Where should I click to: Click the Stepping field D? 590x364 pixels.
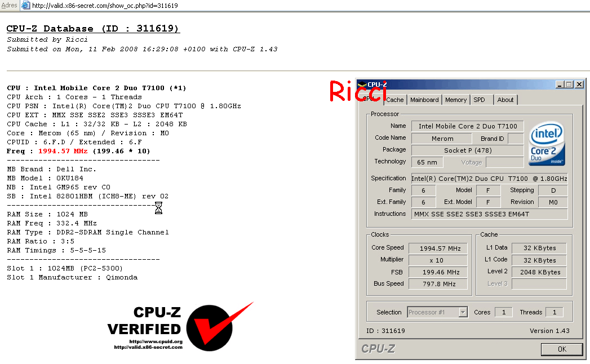553,190
